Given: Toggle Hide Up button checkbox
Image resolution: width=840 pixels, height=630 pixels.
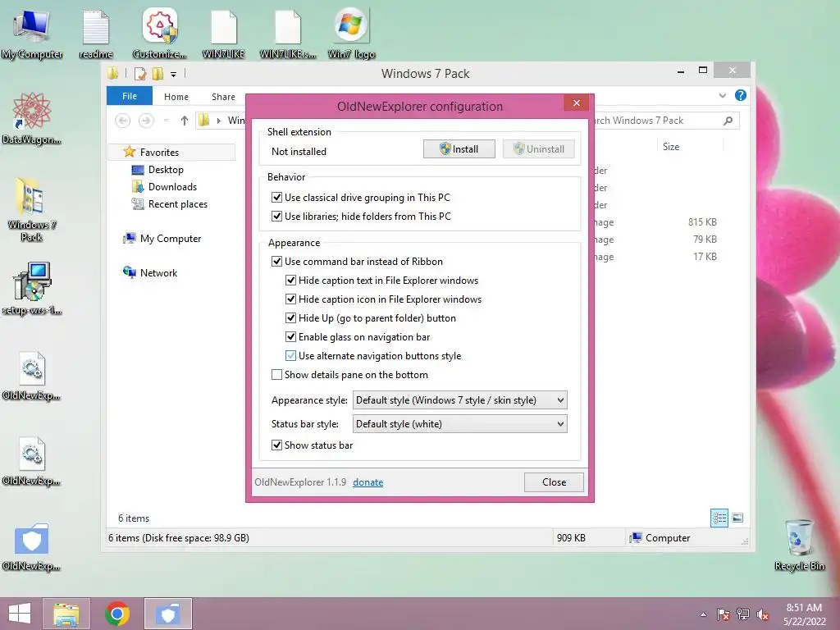Looking at the screenshot, I should click(291, 317).
